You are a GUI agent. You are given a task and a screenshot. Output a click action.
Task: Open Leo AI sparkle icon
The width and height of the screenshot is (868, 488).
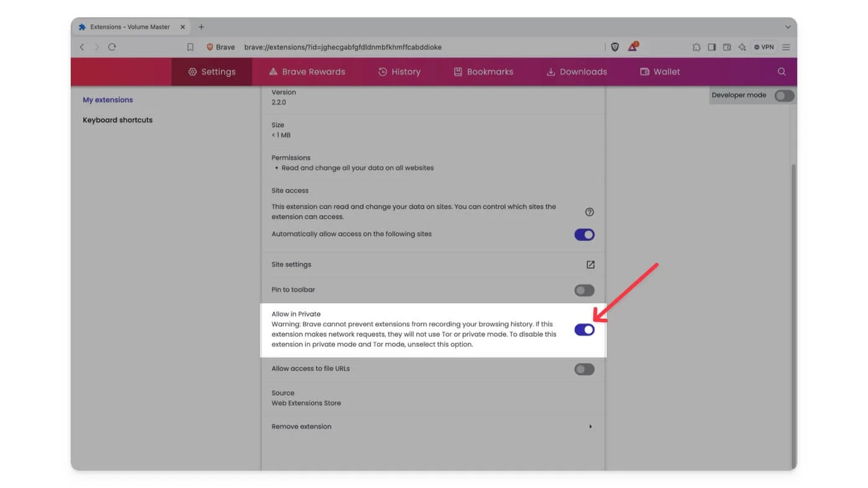742,47
